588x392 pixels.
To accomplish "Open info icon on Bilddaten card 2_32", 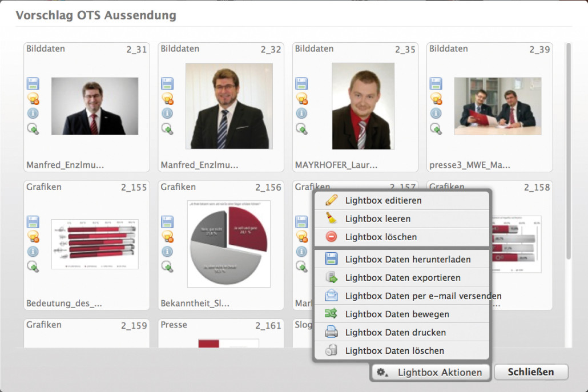I will tap(167, 113).
